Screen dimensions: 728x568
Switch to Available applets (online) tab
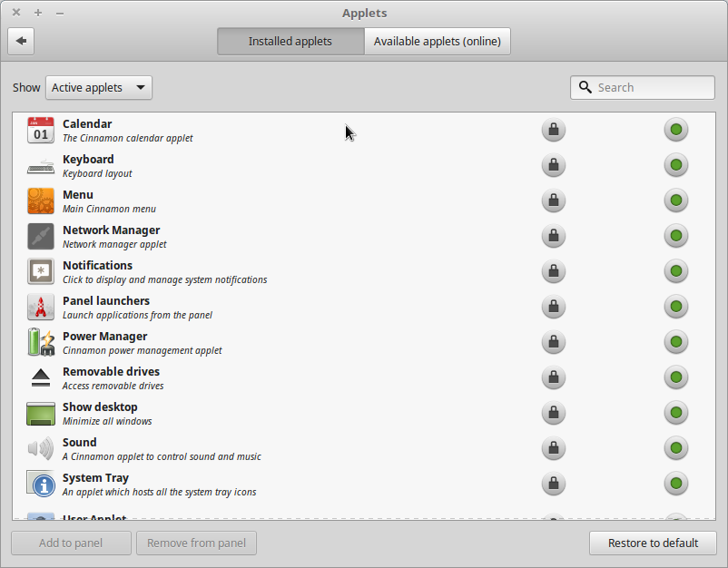pos(438,42)
